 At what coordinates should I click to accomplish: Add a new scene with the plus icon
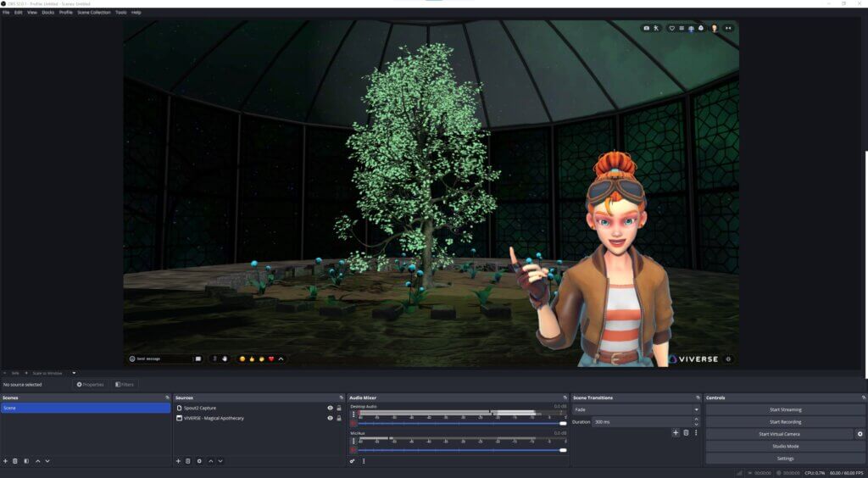coord(5,461)
